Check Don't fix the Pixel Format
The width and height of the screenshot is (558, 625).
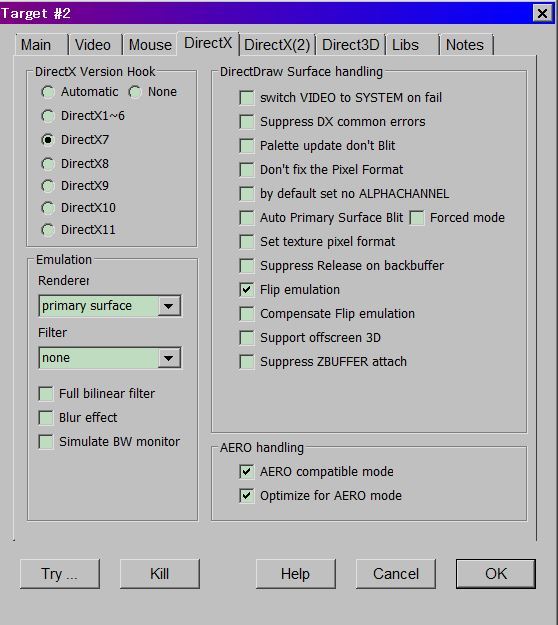(247, 169)
